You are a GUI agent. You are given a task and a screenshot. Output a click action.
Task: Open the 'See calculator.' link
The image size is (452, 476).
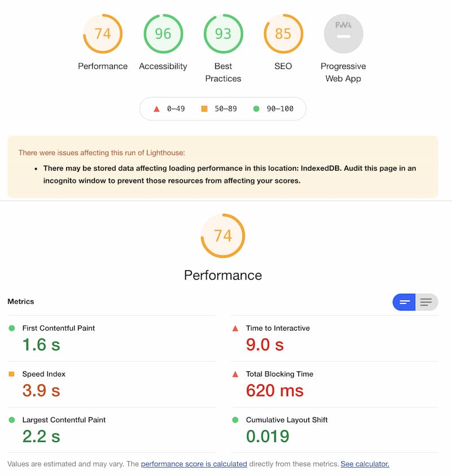pos(364,464)
